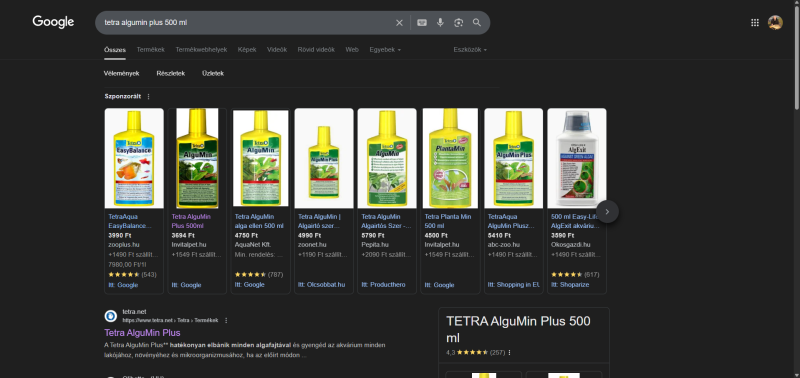Open the Google apps grid

point(755,22)
